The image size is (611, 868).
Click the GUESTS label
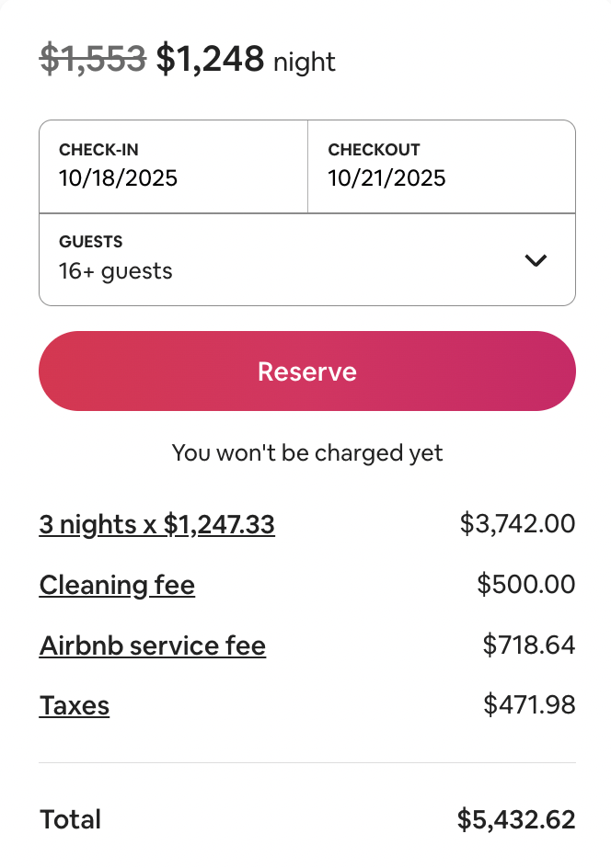90,242
